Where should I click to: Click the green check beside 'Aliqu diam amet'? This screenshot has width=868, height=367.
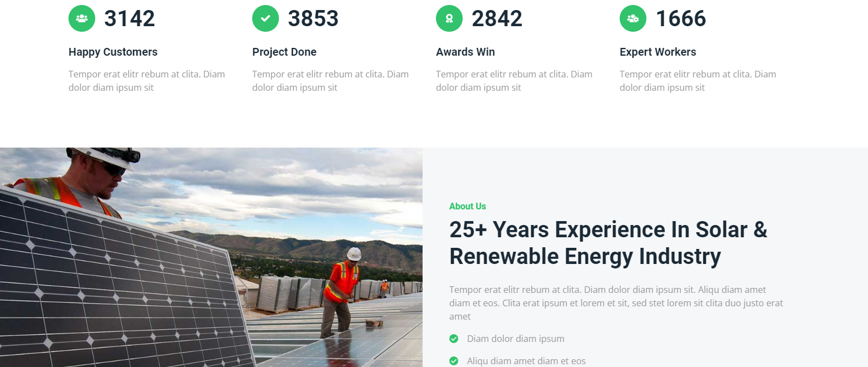[x=454, y=361]
